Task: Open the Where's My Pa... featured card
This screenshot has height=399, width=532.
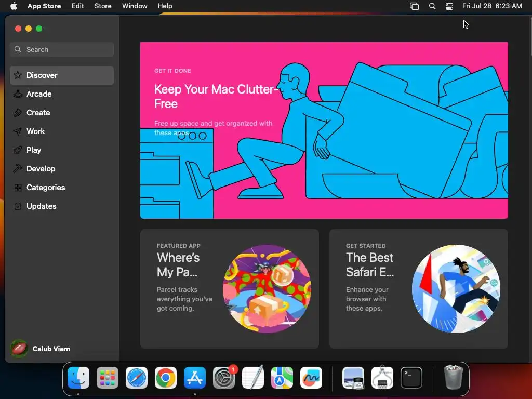Action: pos(229,289)
